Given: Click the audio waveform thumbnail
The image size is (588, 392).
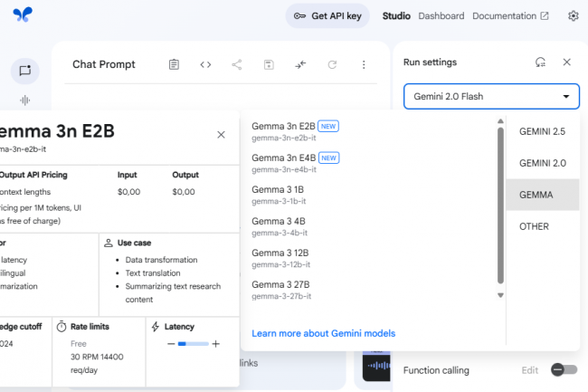Looking at the screenshot, I should tap(376, 366).
